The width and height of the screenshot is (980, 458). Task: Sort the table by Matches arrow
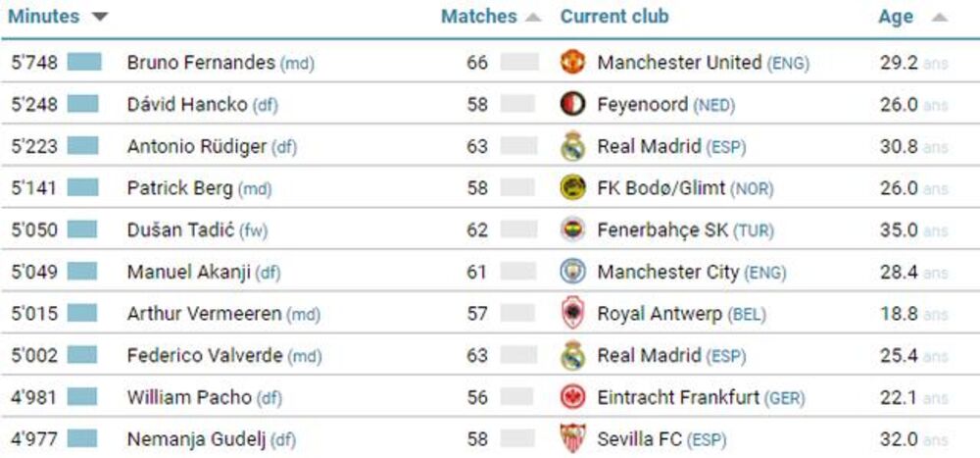533,18
